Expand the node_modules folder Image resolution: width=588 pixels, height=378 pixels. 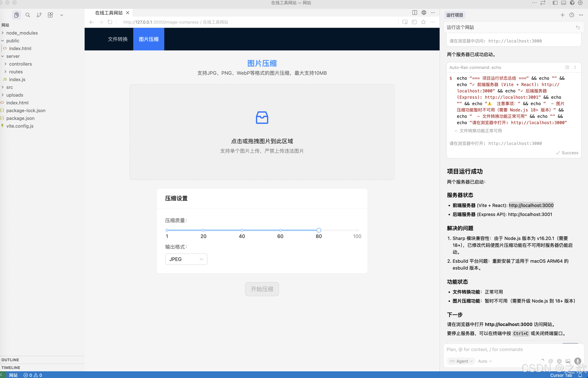point(22,33)
